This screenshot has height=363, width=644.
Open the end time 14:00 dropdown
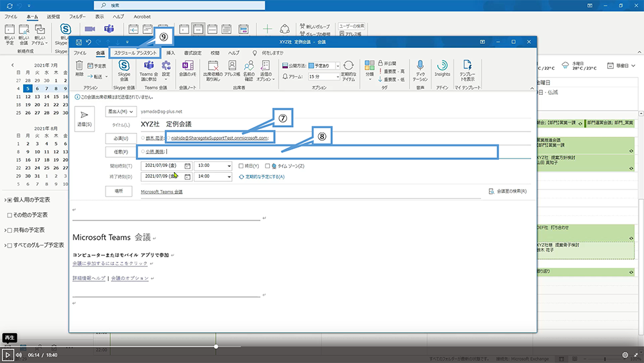(x=229, y=177)
